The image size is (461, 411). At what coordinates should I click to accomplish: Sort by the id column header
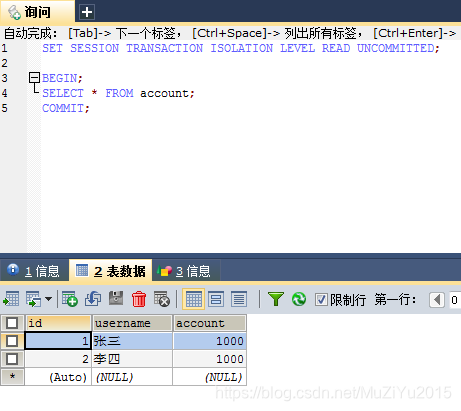[58, 323]
